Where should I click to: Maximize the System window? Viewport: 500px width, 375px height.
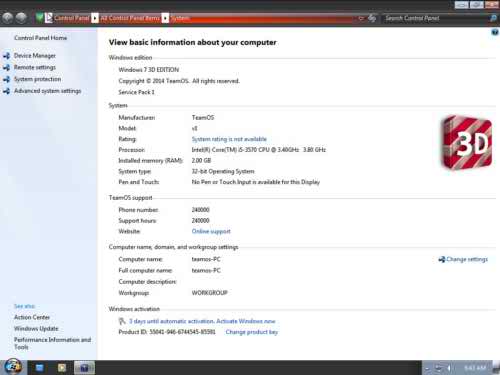tap(477, 4)
